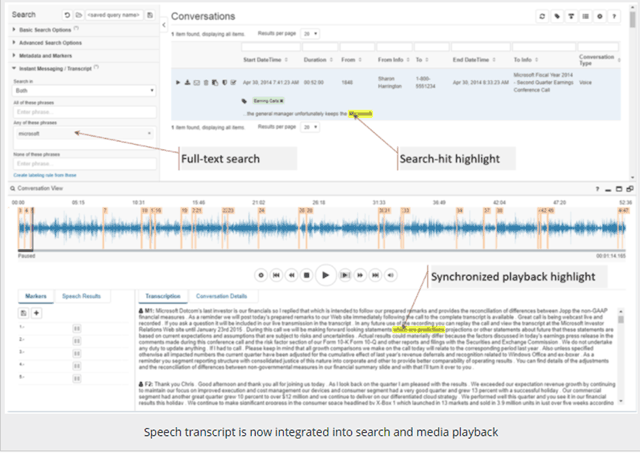This screenshot has width=640, height=453.
Task: Stop audio playback
Action: [307, 273]
